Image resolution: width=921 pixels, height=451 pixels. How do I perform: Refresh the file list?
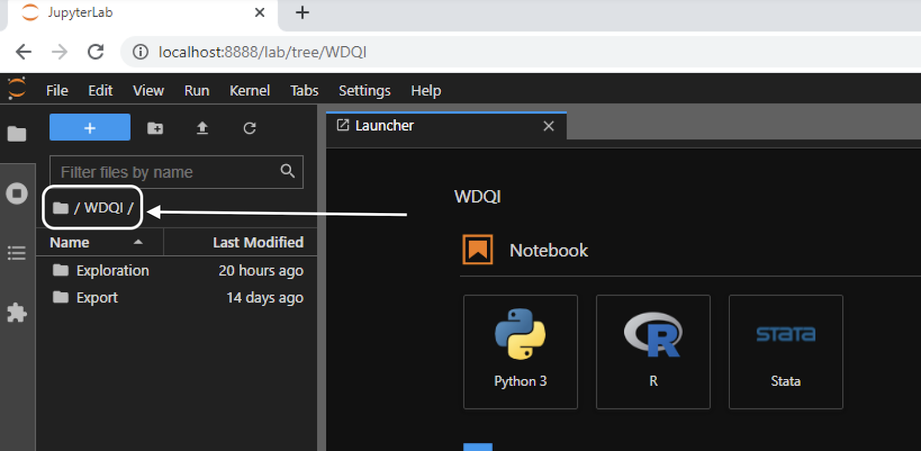pos(250,128)
